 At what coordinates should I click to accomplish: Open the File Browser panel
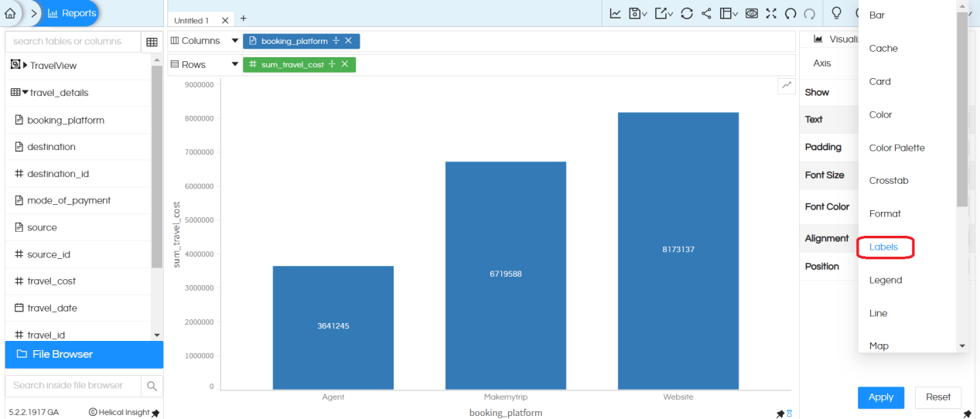(84, 354)
